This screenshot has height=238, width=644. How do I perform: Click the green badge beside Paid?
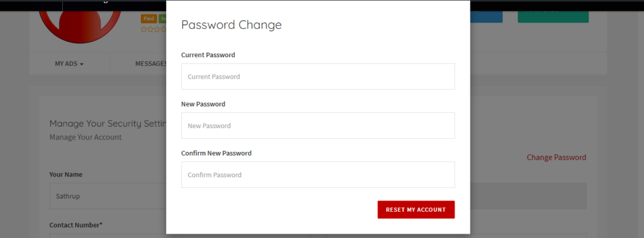tap(163, 18)
